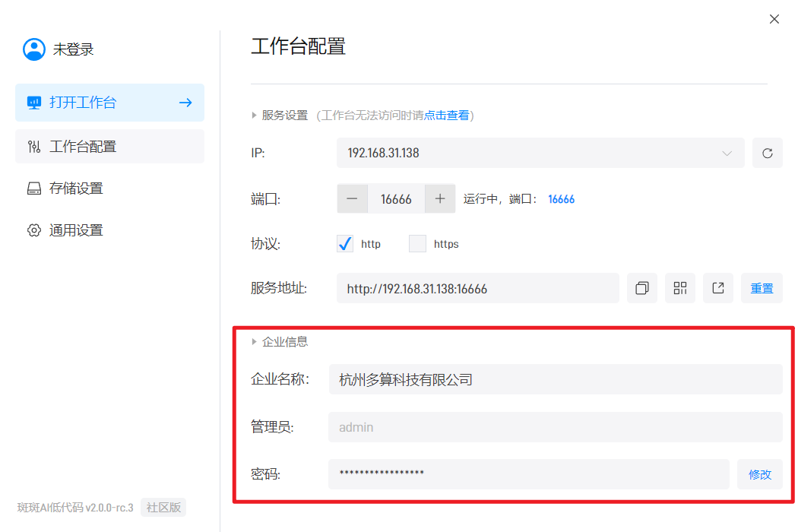This screenshot has width=798, height=532.
Task: Click the 服务地址 URL field
Action: (x=478, y=288)
